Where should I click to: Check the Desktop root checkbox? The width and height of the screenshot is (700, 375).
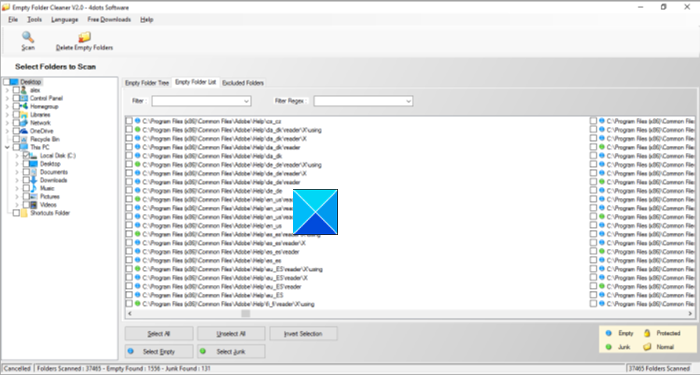click(6, 82)
